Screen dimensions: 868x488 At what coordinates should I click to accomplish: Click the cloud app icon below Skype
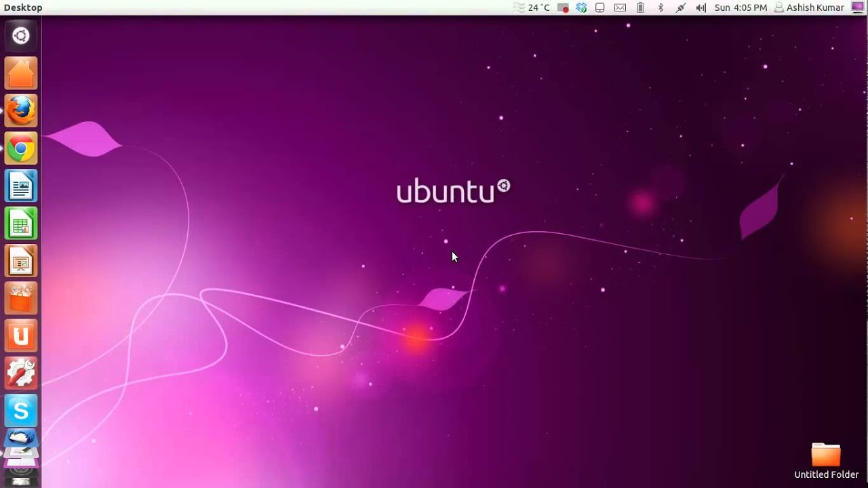21,439
